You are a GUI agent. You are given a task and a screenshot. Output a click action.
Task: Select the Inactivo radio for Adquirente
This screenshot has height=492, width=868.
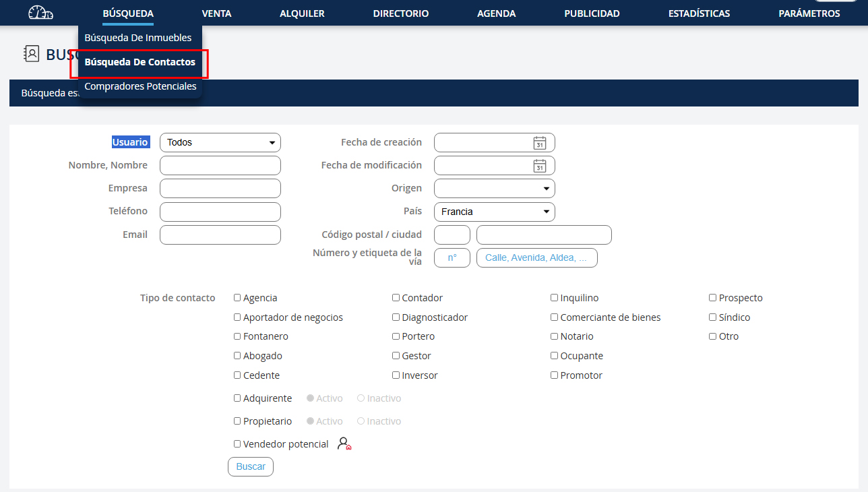click(x=361, y=398)
